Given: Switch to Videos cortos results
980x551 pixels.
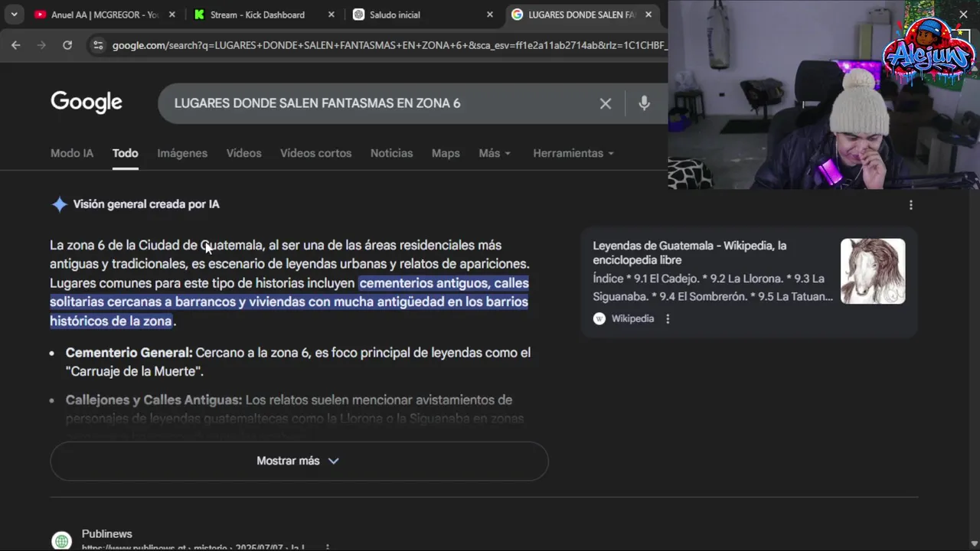Looking at the screenshot, I should (316, 153).
